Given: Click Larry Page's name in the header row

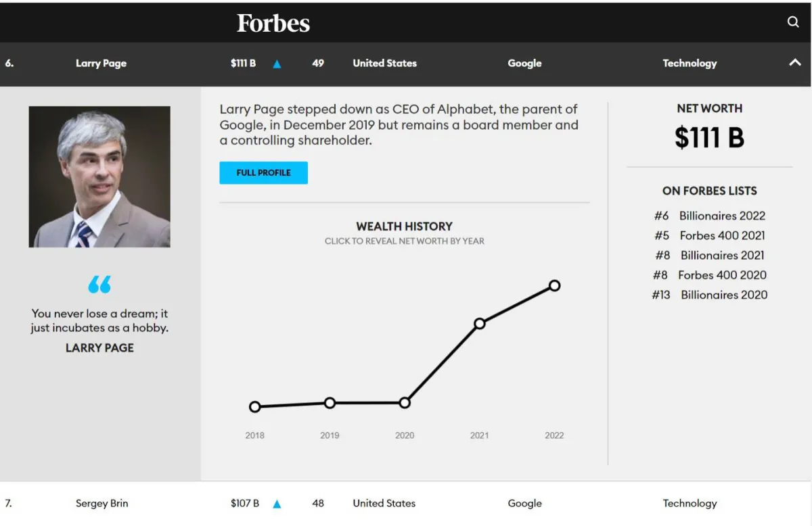Looking at the screenshot, I should [101, 63].
